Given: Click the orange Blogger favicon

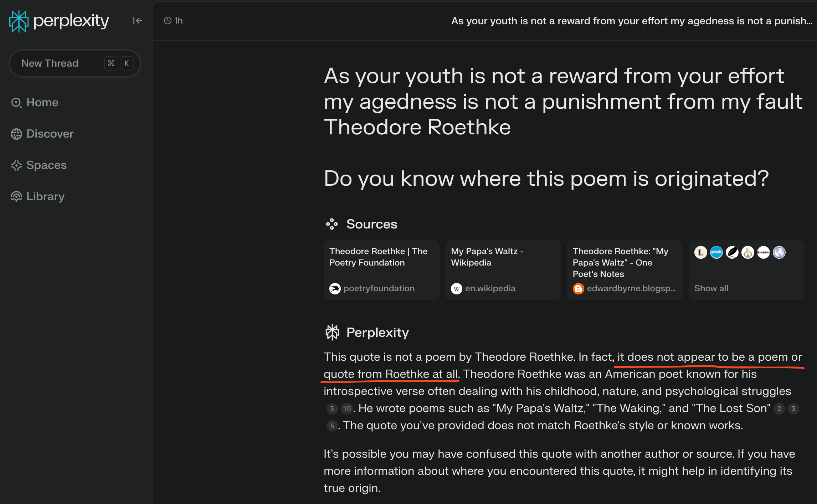Looking at the screenshot, I should [x=578, y=288].
